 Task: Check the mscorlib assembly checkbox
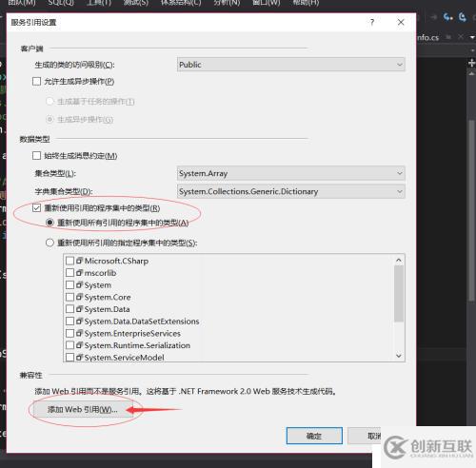pos(69,273)
